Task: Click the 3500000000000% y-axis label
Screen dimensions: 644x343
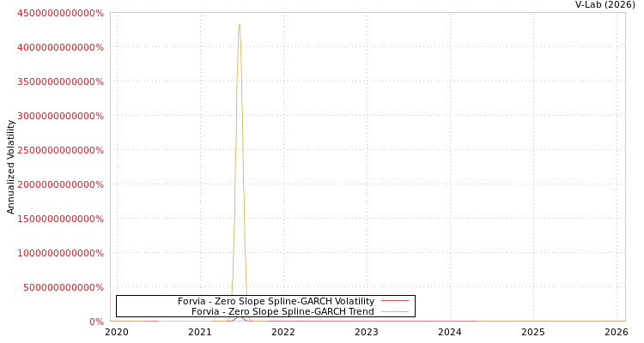Action: point(61,81)
